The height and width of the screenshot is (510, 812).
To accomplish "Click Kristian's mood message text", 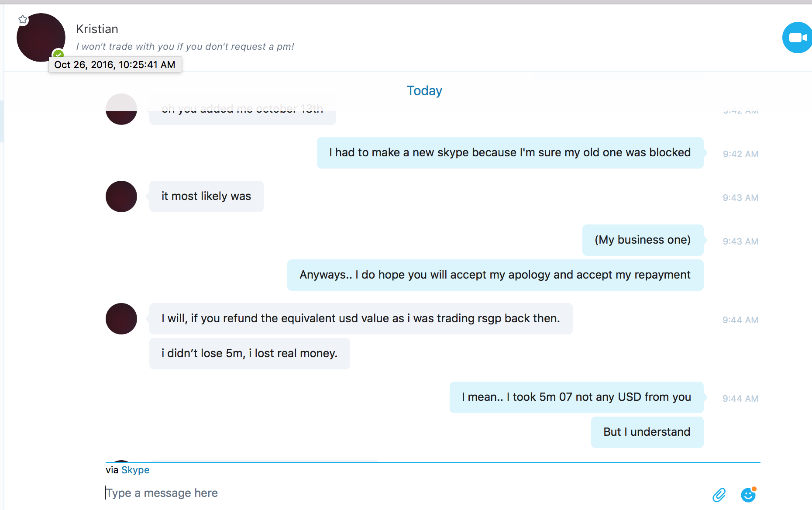I will (185, 46).
